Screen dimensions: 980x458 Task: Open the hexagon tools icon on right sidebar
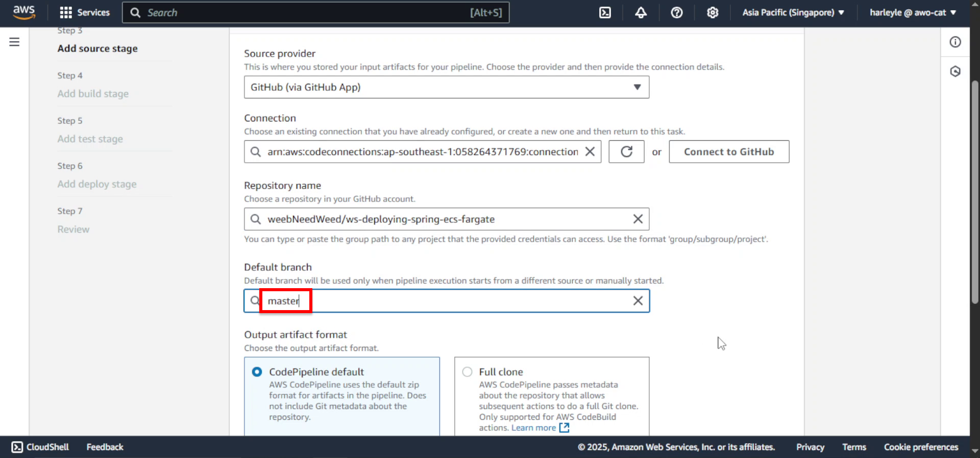coord(955,71)
